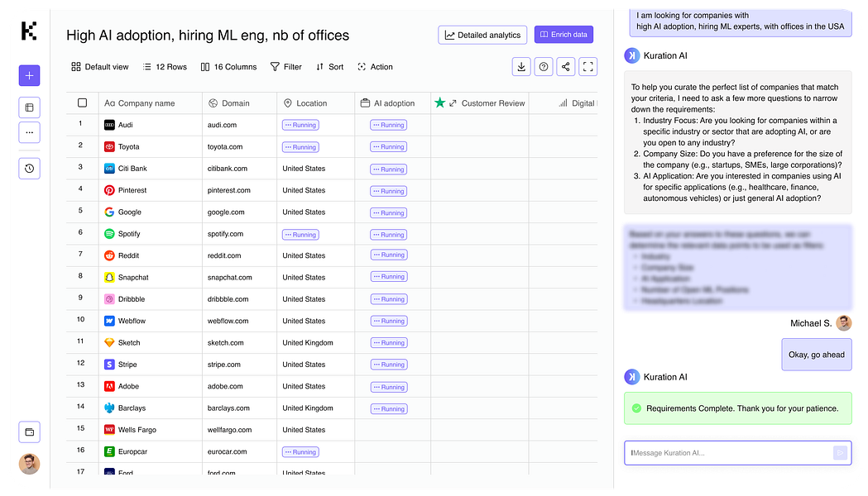This screenshot has width=868, height=496.
Task: Select the snapchat.com domain cell
Action: [230, 278]
